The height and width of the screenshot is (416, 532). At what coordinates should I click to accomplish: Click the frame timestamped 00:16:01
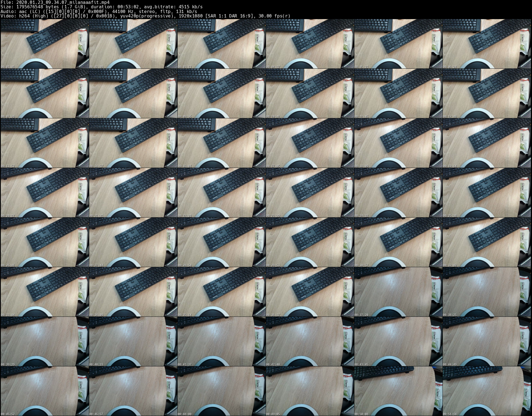click(x=221, y=143)
